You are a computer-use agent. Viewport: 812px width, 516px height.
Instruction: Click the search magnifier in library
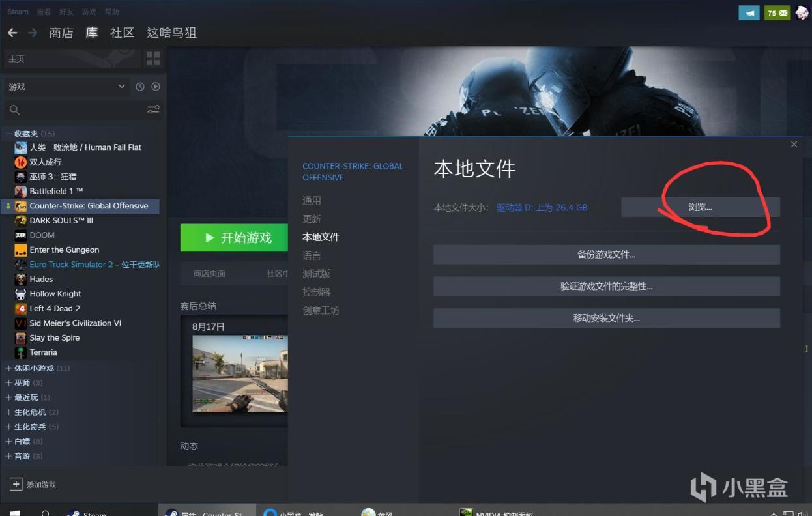pos(14,109)
